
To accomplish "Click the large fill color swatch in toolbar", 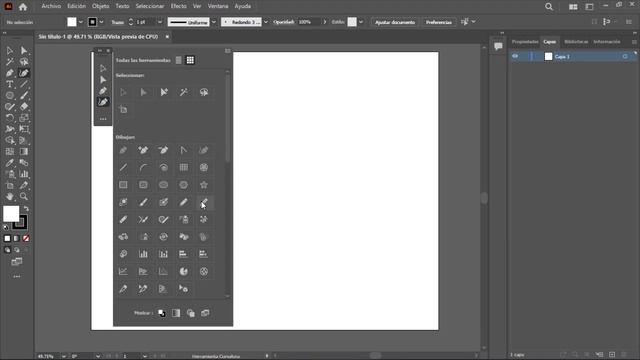I will click(x=11, y=213).
